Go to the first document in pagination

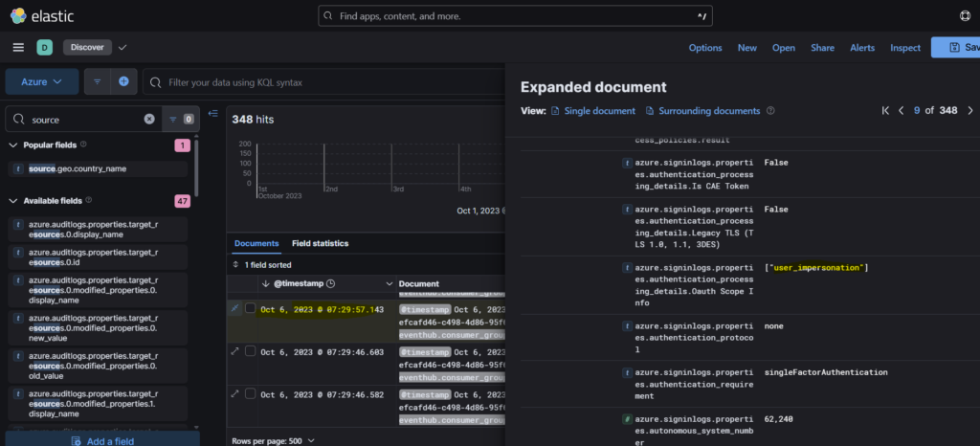pos(886,111)
